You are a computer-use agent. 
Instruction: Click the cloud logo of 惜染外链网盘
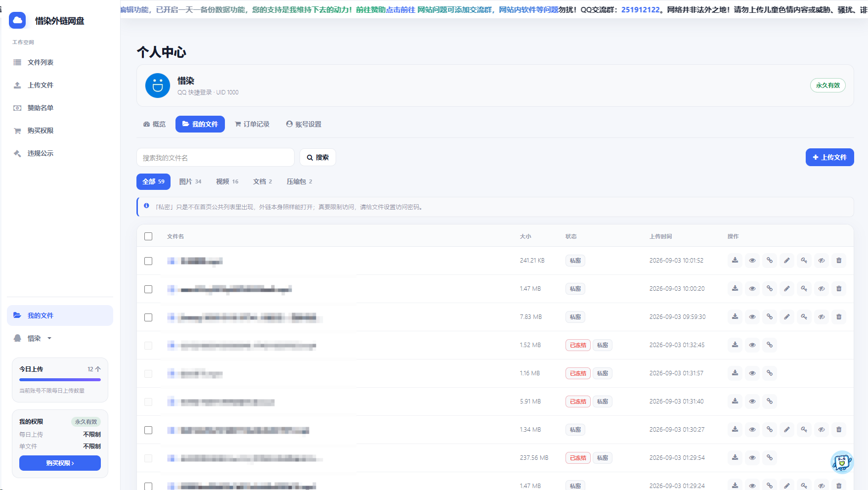17,20
